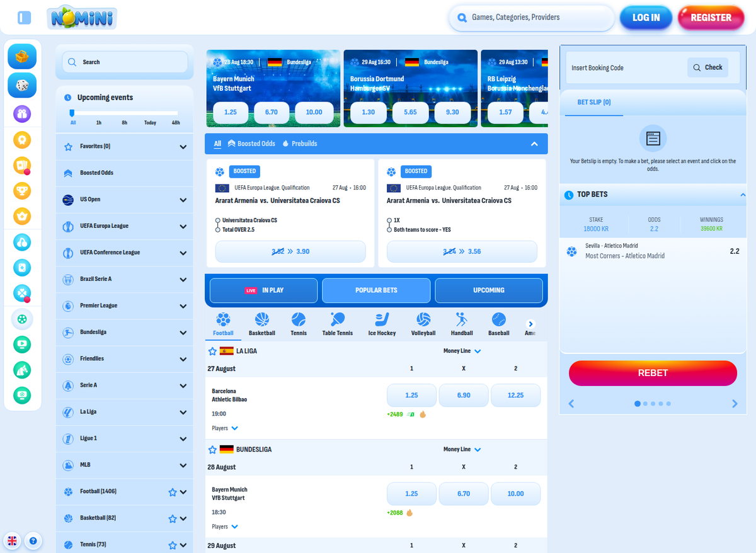Select the Handball sport icon

[462, 324]
